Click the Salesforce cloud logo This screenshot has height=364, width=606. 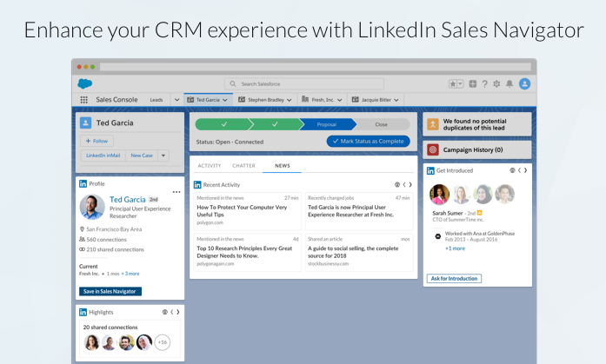(84, 83)
